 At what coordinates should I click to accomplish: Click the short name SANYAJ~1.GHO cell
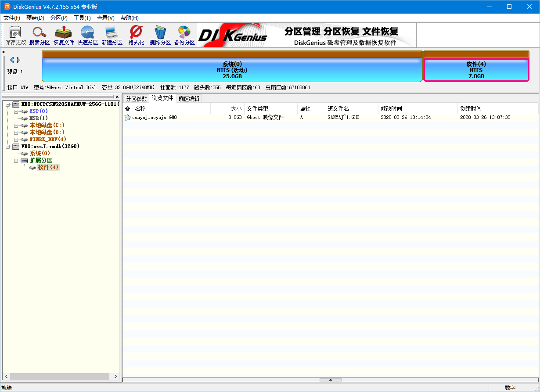pyautogui.click(x=343, y=117)
